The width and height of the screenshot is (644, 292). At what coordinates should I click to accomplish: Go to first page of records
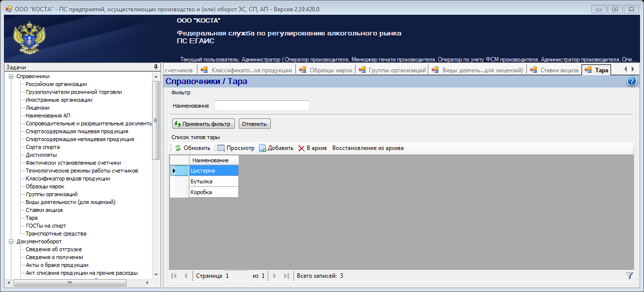174,276
